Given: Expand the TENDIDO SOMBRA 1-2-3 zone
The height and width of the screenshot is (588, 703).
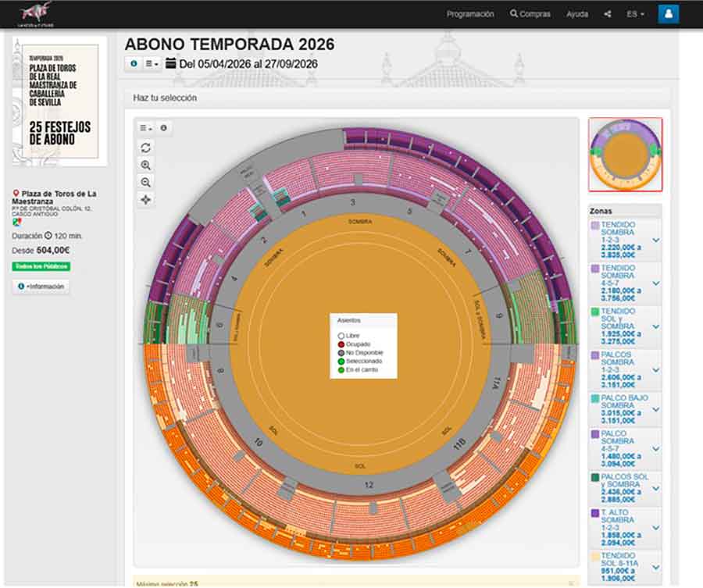Looking at the screenshot, I should pyautogui.click(x=655, y=240).
